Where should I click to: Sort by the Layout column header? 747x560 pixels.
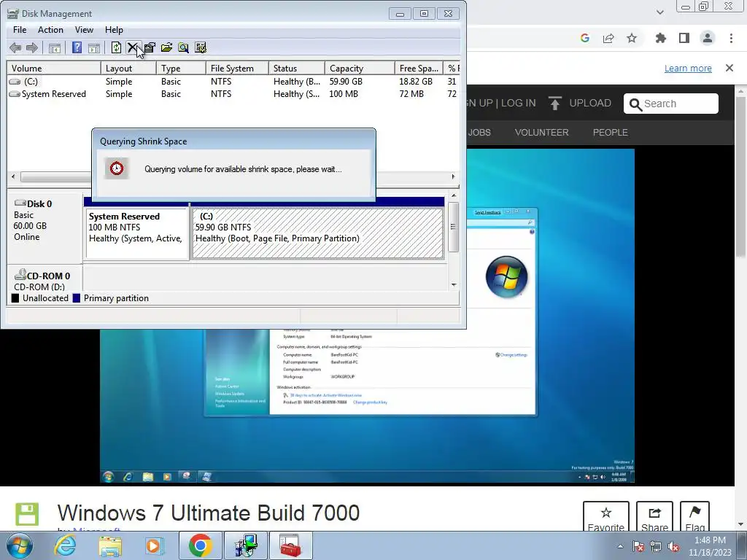pyautogui.click(x=128, y=68)
